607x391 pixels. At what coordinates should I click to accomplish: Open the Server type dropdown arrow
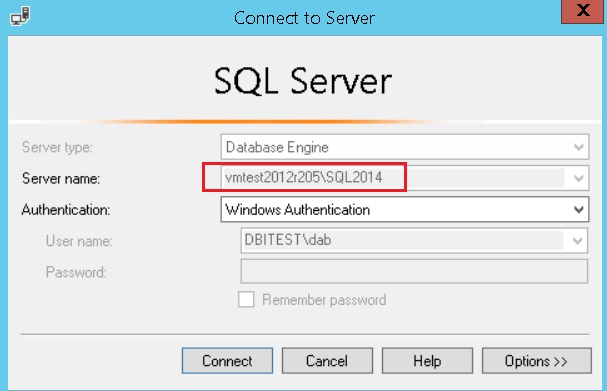(579, 147)
